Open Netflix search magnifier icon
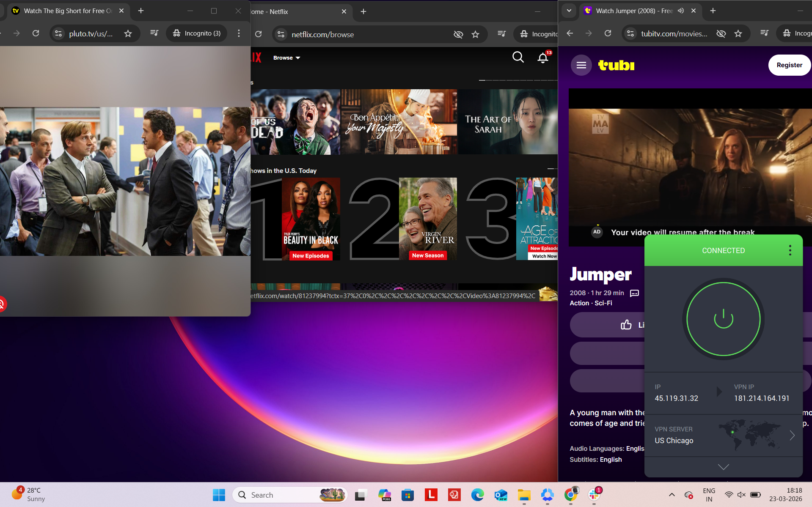Screen dimensions: 812x507 pos(518,57)
